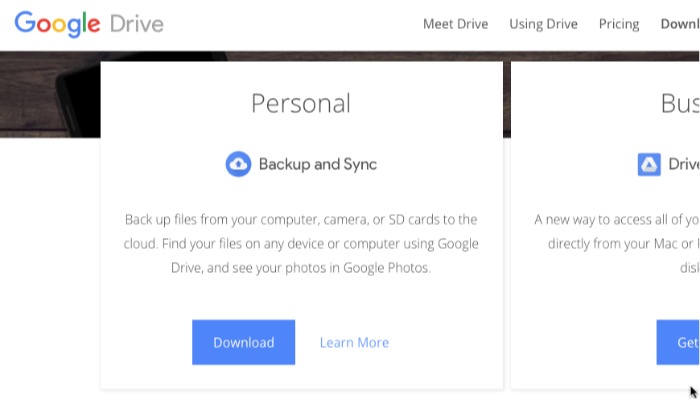
Task: Open the Meet Drive menu item
Action: coord(455,24)
